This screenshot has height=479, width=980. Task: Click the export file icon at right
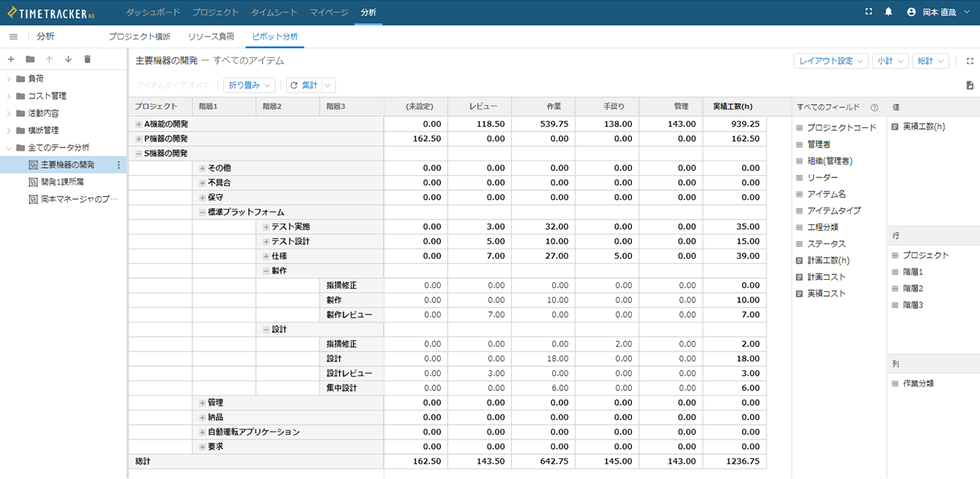pos(970,85)
